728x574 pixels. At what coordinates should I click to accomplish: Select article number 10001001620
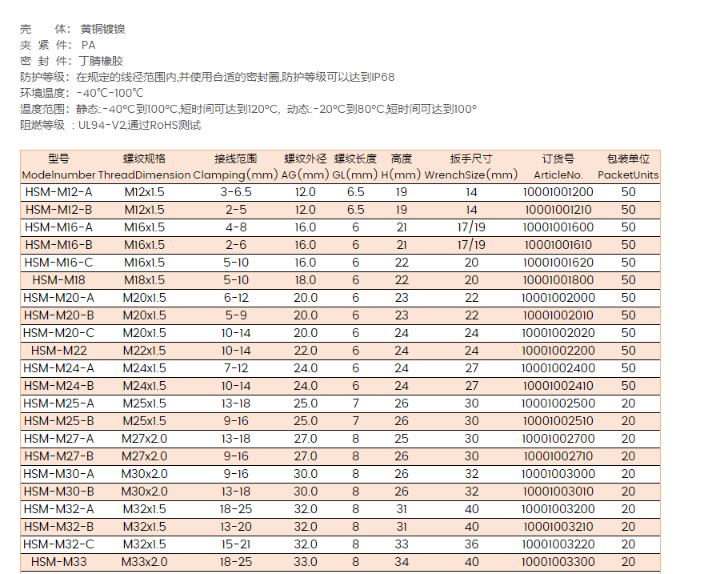[558, 263]
